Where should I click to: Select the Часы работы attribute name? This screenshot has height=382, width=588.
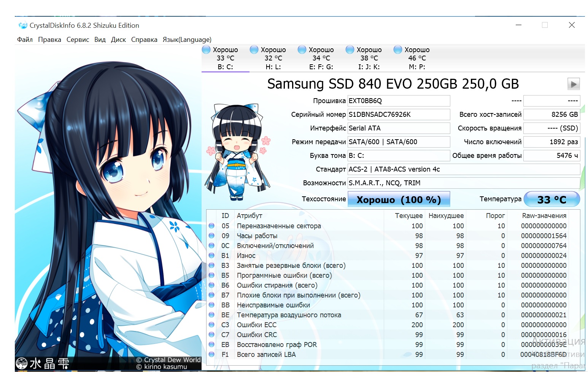click(x=257, y=236)
